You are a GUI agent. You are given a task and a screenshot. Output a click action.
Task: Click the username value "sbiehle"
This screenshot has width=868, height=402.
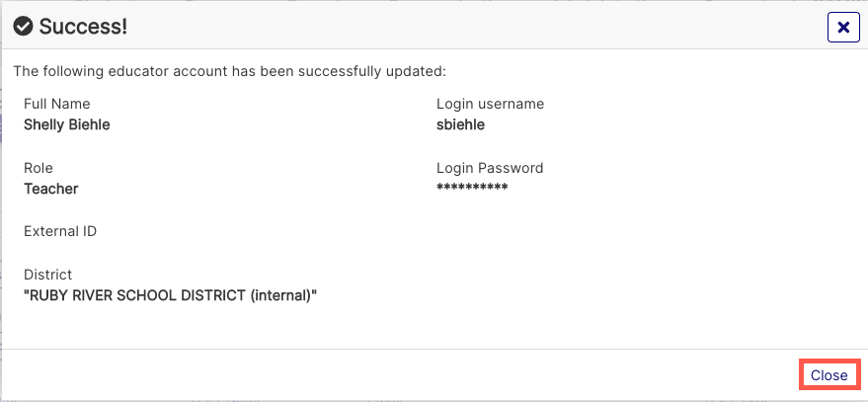[460, 124]
